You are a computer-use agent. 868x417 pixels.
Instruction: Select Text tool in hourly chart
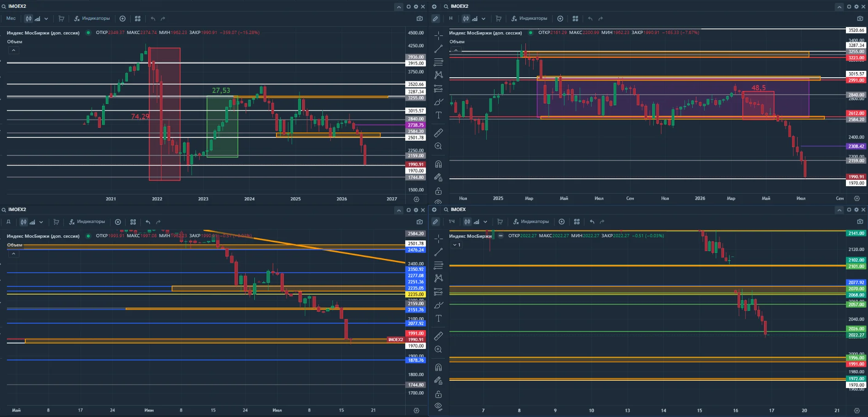tap(438, 318)
